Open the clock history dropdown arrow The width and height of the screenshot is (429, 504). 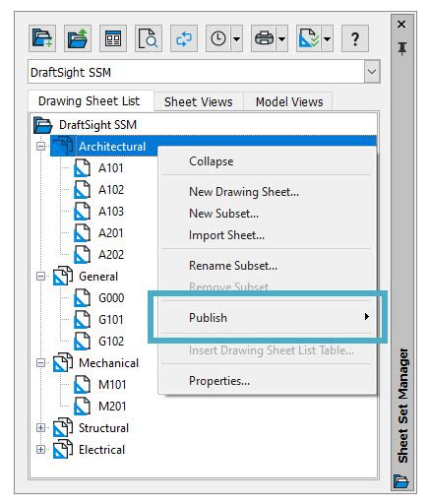(236, 38)
